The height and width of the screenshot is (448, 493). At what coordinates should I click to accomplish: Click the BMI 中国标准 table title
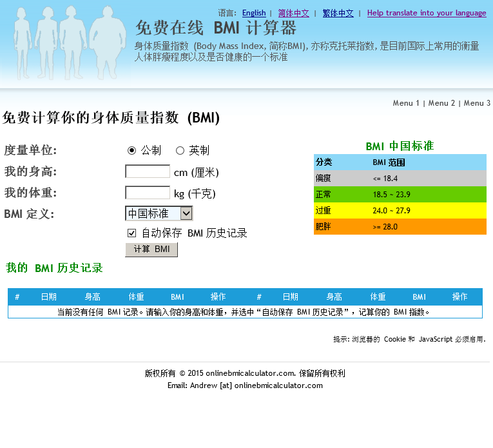click(x=400, y=146)
